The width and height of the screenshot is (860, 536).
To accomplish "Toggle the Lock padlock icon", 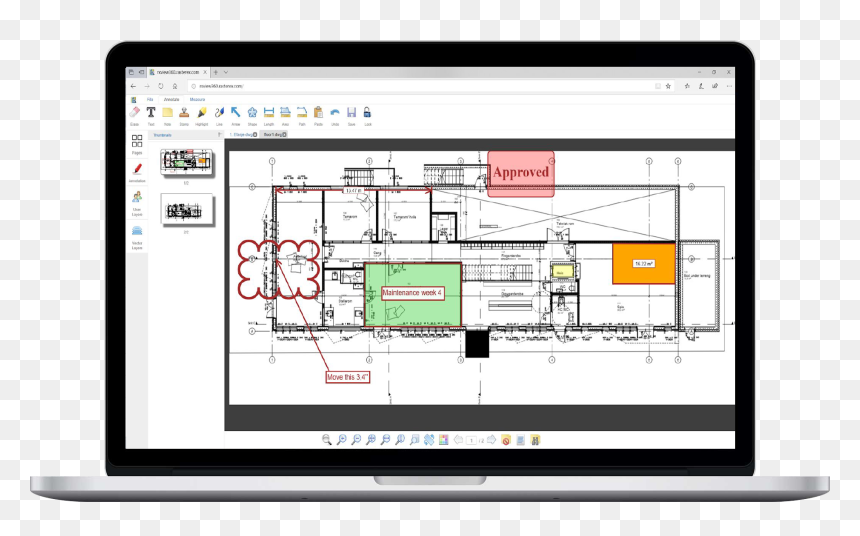I will click(367, 112).
